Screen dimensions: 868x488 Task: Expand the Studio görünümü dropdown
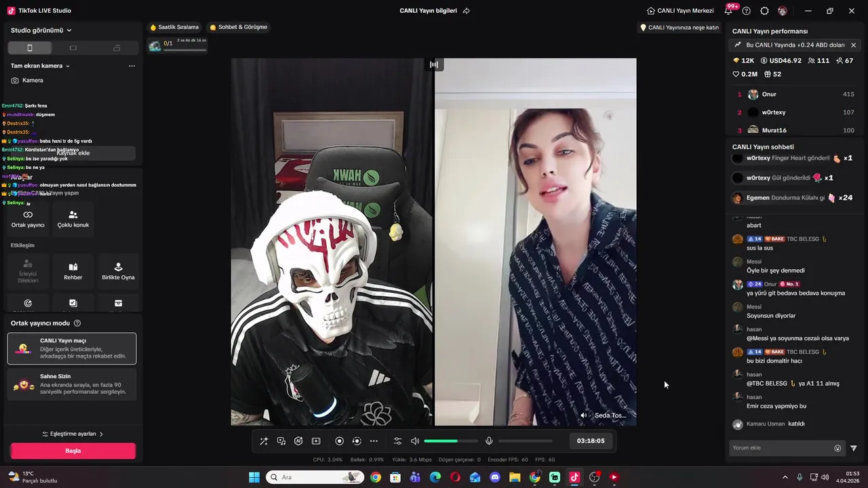(x=41, y=30)
